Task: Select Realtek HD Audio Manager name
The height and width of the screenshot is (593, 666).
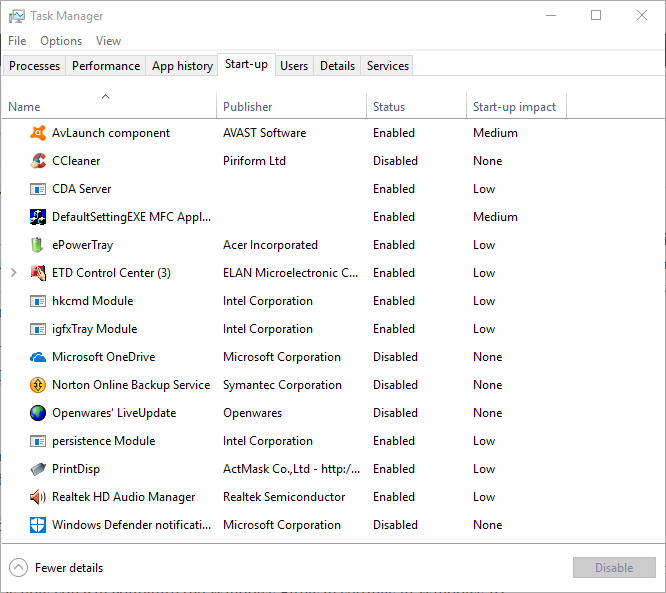Action: [x=123, y=497]
